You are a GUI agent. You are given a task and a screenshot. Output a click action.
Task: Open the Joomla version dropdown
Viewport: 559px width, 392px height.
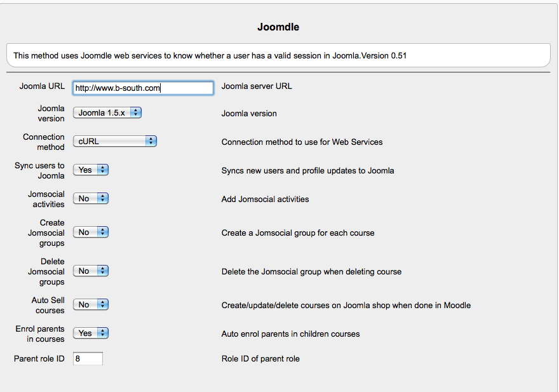point(107,113)
